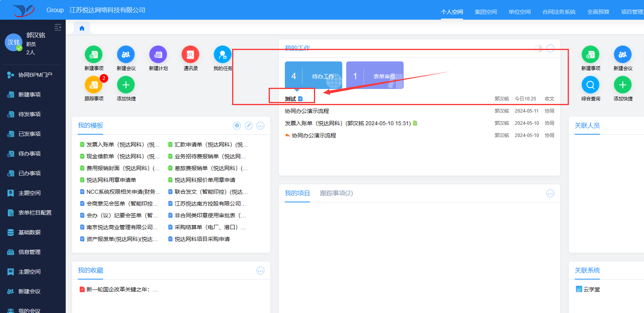Screen dimensions: 644x313
Task: Open the 云学堂 linked system
Action: (x=591, y=289)
